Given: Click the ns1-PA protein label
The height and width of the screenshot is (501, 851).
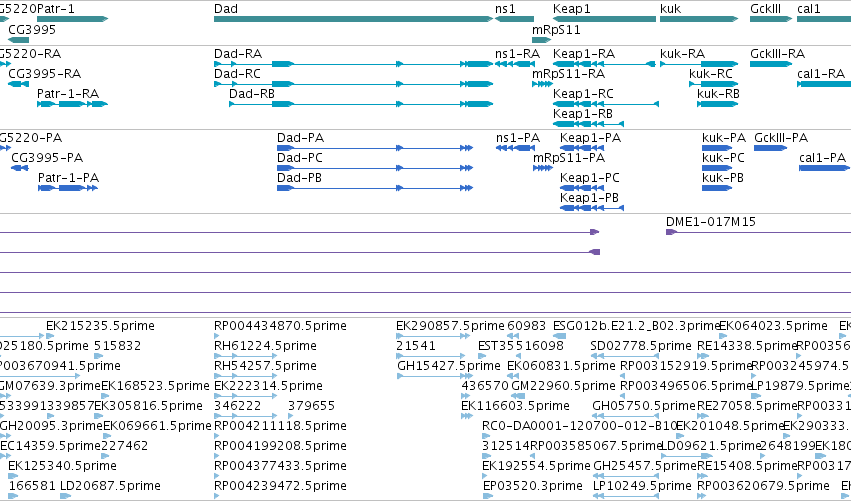Looking at the screenshot, I should point(518,138).
